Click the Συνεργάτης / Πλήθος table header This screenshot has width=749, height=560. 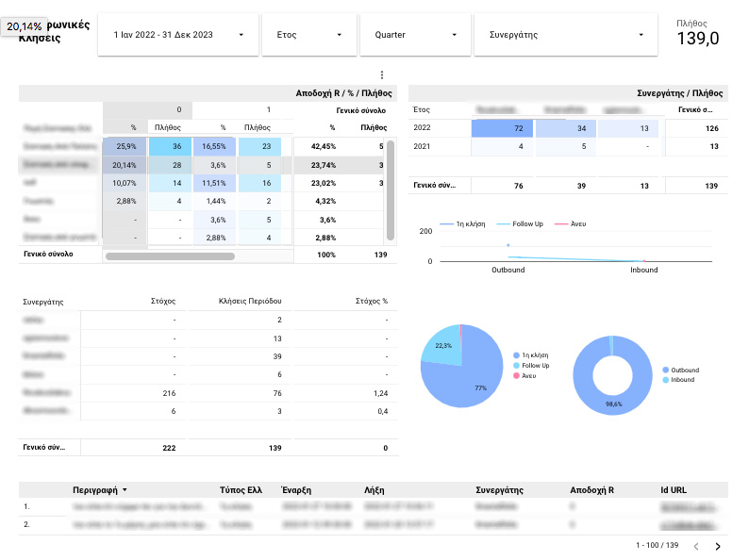(680, 93)
